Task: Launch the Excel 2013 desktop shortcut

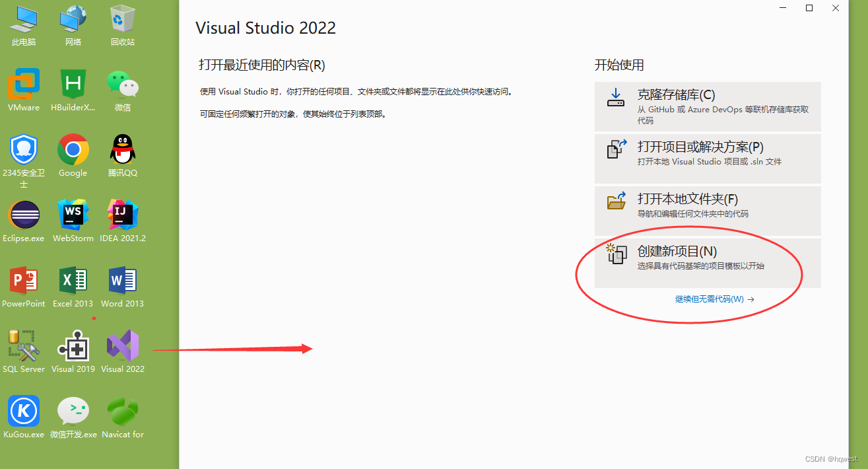Action: tap(73, 287)
